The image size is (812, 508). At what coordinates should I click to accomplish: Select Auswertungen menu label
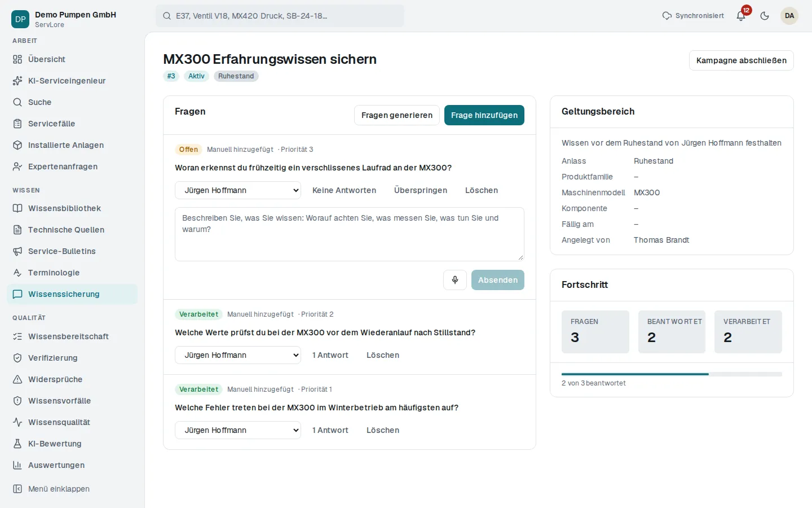click(x=56, y=465)
